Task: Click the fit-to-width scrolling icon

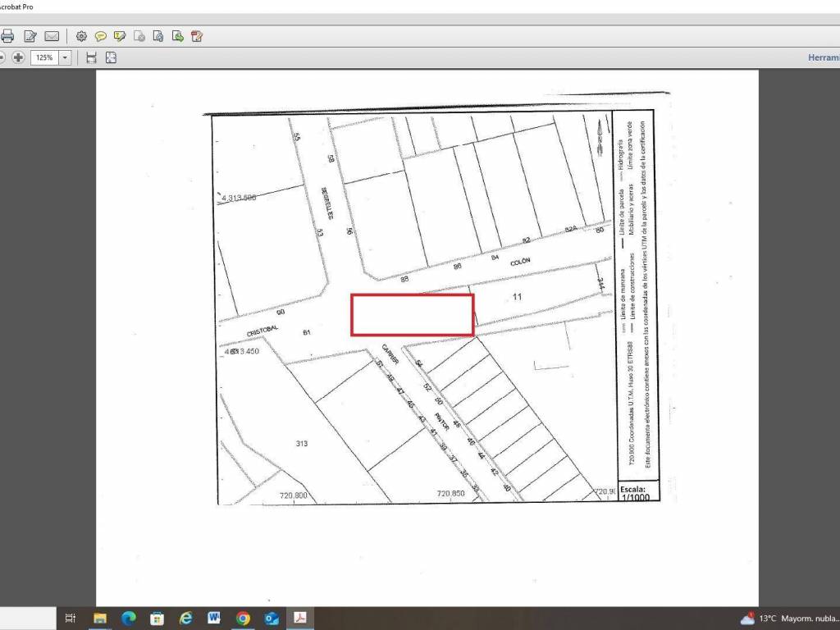Action: (x=91, y=57)
